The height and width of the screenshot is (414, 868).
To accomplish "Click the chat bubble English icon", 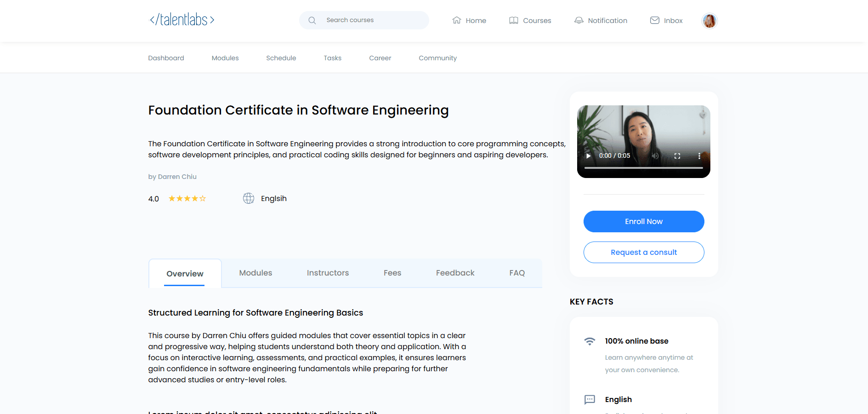I will [x=590, y=400].
